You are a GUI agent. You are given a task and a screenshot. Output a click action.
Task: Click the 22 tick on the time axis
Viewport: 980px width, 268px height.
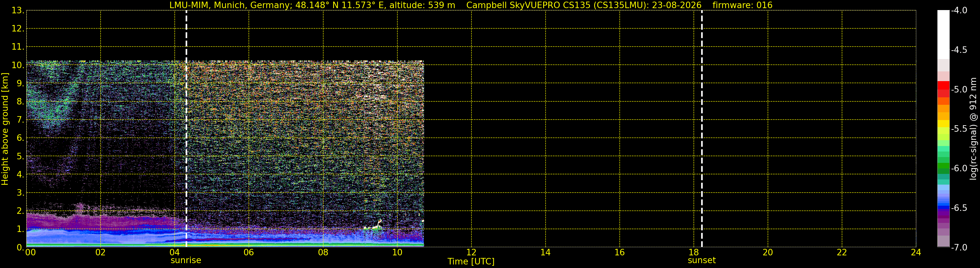(842, 252)
